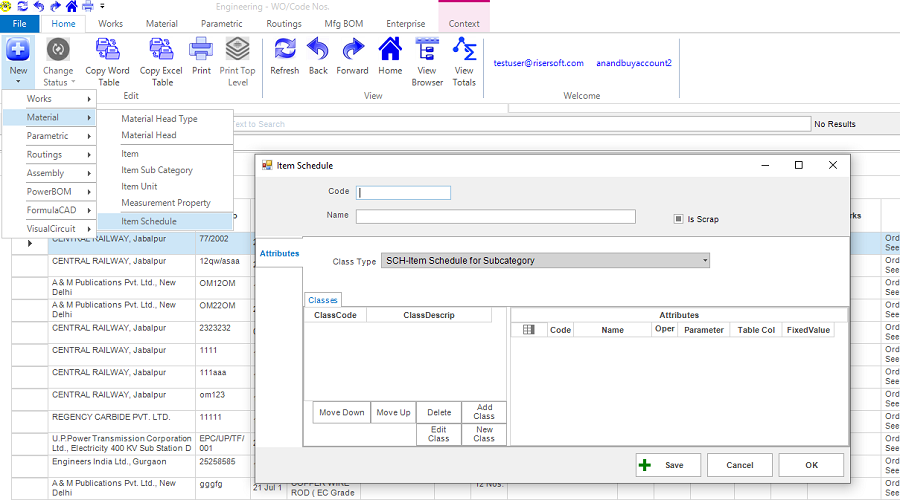Click the Copy Excel Table icon
900x500 pixels.
[x=161, y=50]
